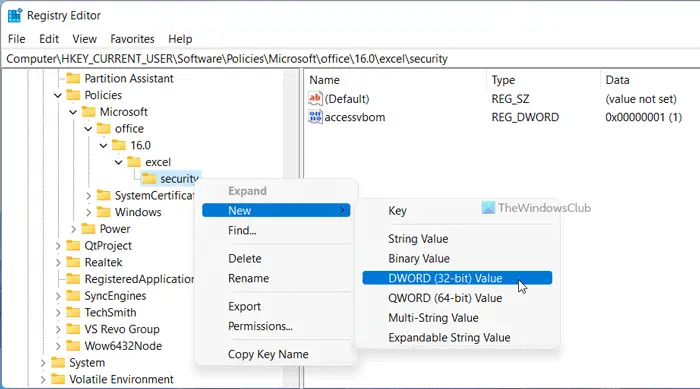Click the 0x00000001 (1) data cell
The height and width of the screenshot is (389, 700).
[x=643, y=117]
